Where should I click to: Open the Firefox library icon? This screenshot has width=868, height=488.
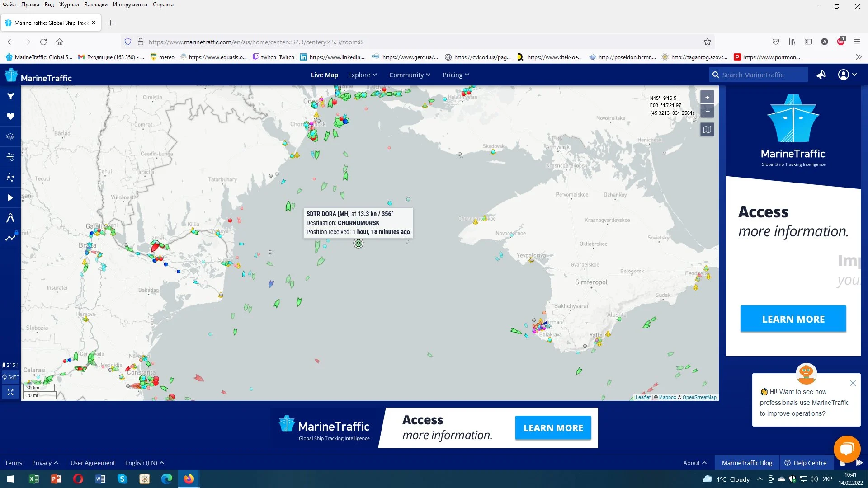tap(792, 42)
